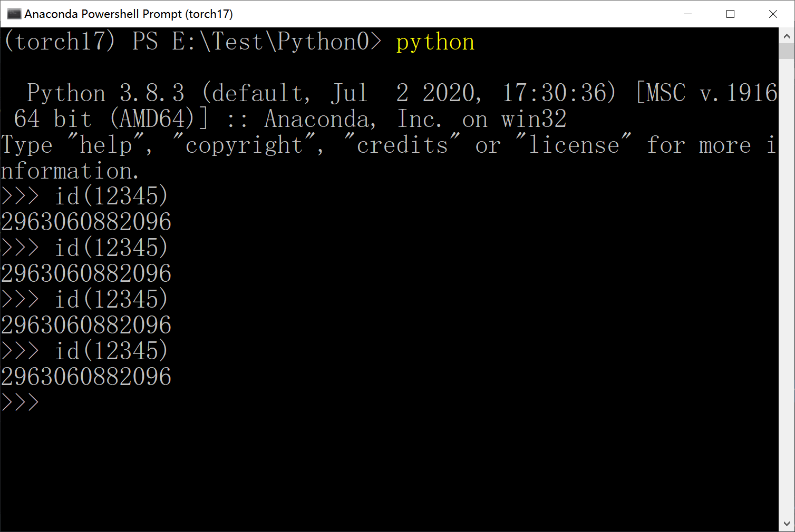This screenshot has height=532, width=795.
Task: Minimize the terminal window
Action: [x=687, y=14]
